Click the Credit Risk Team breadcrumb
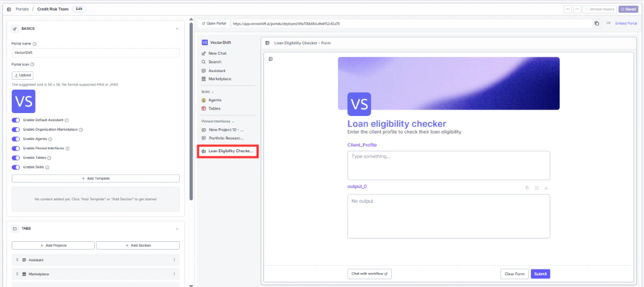 coord(53,9)
